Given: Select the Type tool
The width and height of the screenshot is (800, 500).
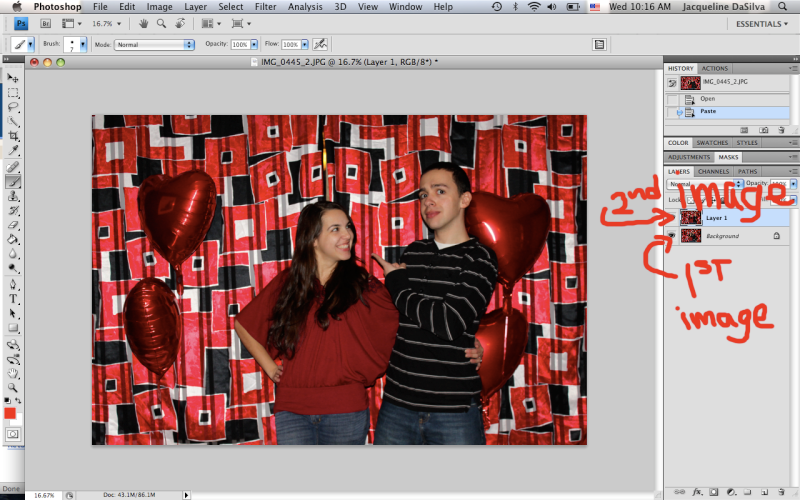Looking at the screenshot, I should click(x=13, y=299).
